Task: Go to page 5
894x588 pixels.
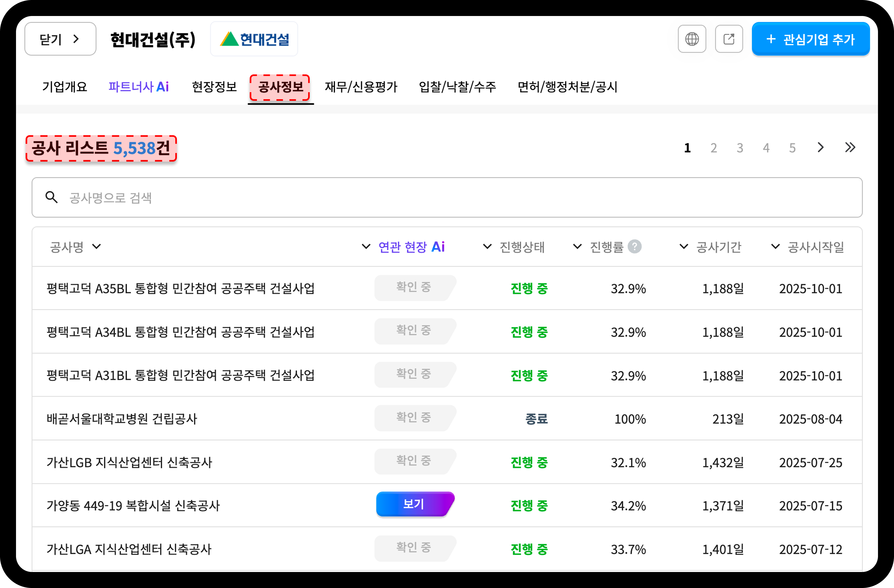Action: click(792, 148)
